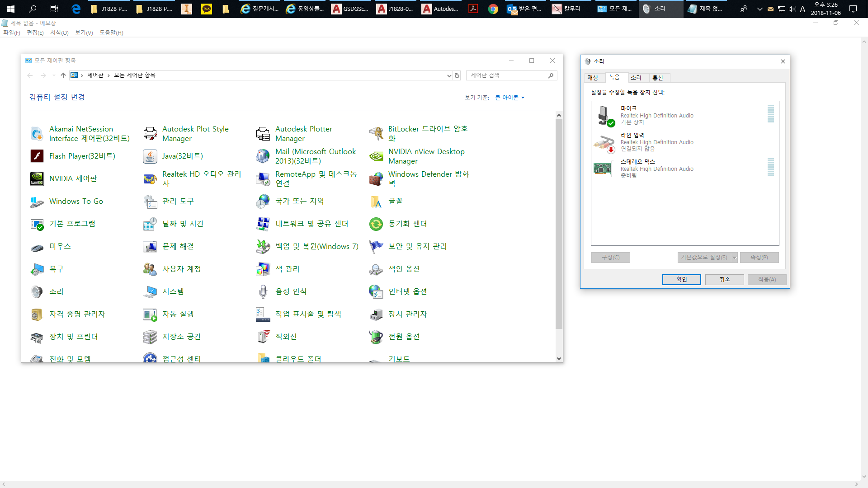Open the 서식(O) menu in Notepad
The image size is (868, 488).
click(x=59, y=33)
